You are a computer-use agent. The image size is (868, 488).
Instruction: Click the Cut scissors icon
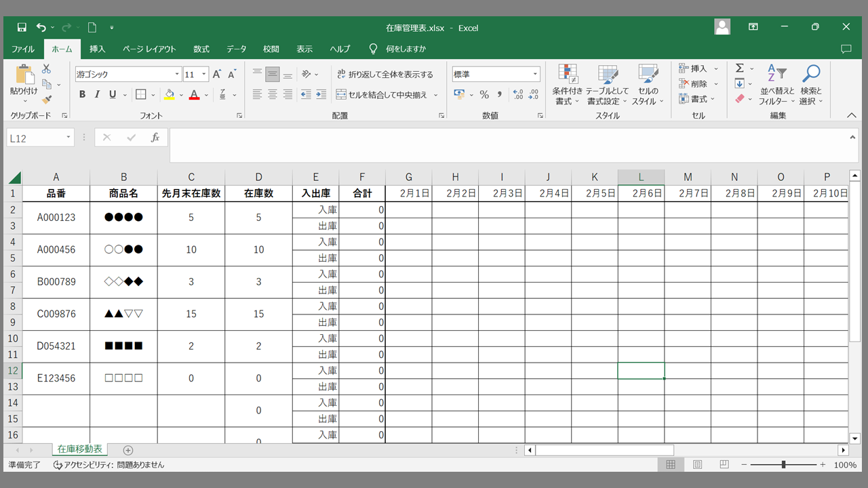click(46, 69)
